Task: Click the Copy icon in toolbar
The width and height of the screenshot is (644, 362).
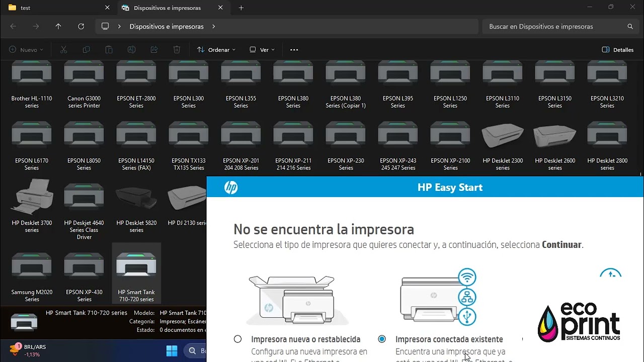Action: click(86, 50)
